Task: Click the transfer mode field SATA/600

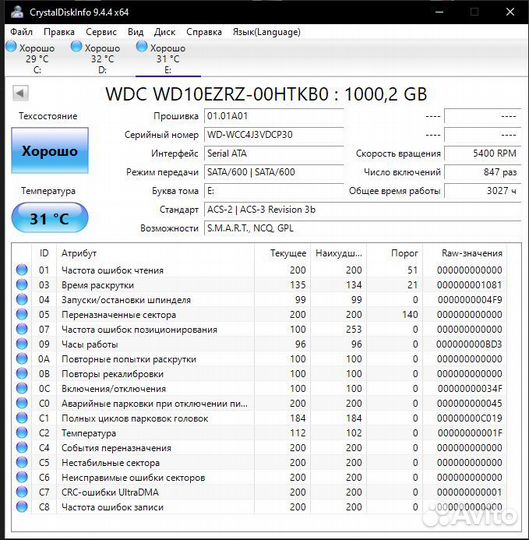Action: click(x=274, y=172)
